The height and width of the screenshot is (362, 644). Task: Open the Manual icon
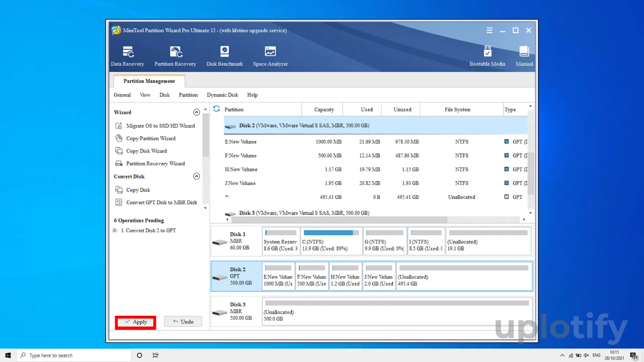(524, 56)
